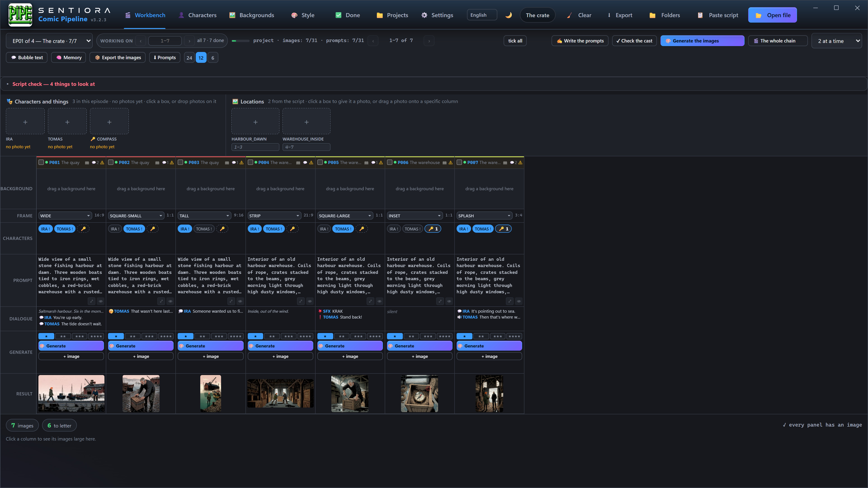This screenshot has height=488, width=868.
Task: Open the Projects tab
Action: [x=392, y=15]
